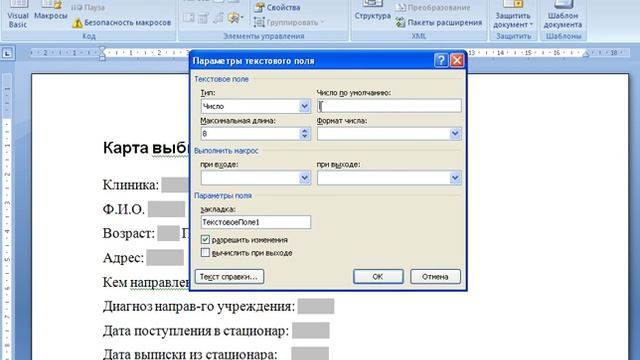Click the Отмена button

(x=435, y=277)
